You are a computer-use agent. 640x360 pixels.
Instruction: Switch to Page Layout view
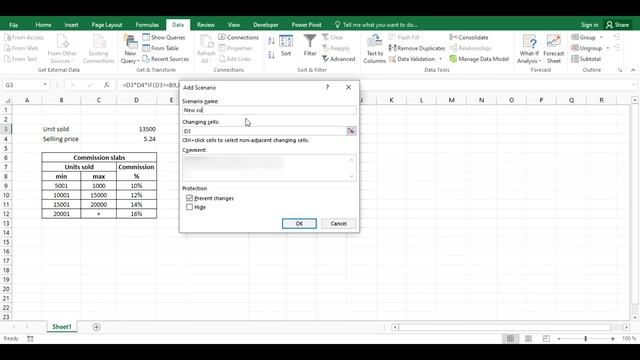[528, 339]
